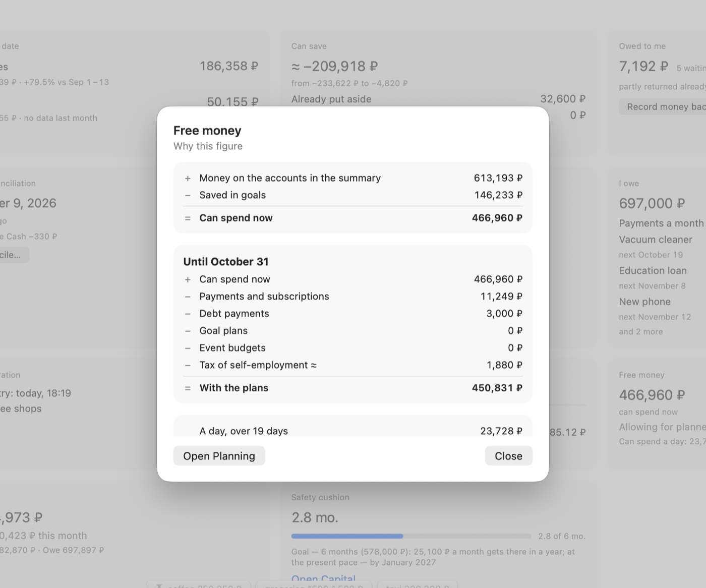Select "Money on the accounts in the summary" row
Screen dimensions: 706x588
(353, 178)
